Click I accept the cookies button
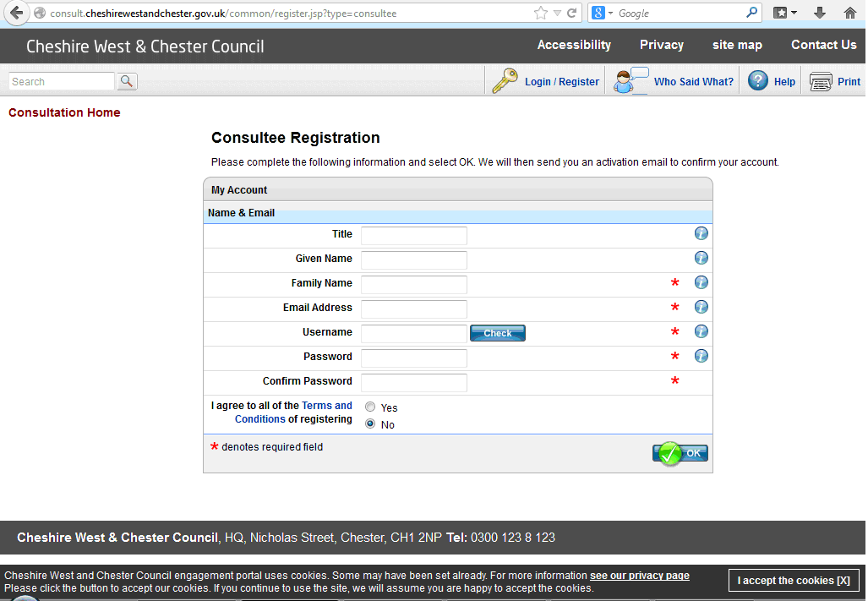The height and width of the screenshot is (601, 868). [794, 581]
